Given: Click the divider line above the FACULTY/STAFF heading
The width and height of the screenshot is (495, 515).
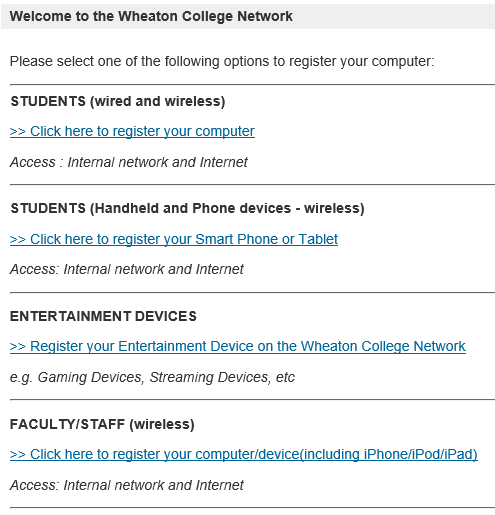Looking at the screenshot, I should pyautogui.click(x=252, y=399).
